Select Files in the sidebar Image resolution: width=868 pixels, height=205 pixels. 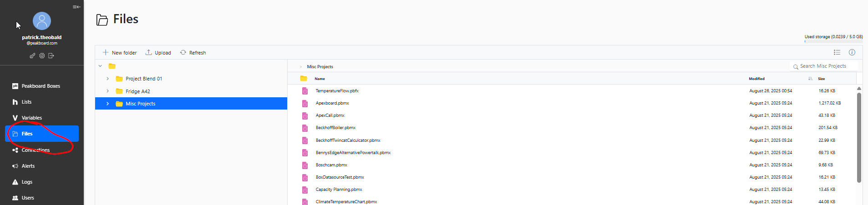point(42,134)
